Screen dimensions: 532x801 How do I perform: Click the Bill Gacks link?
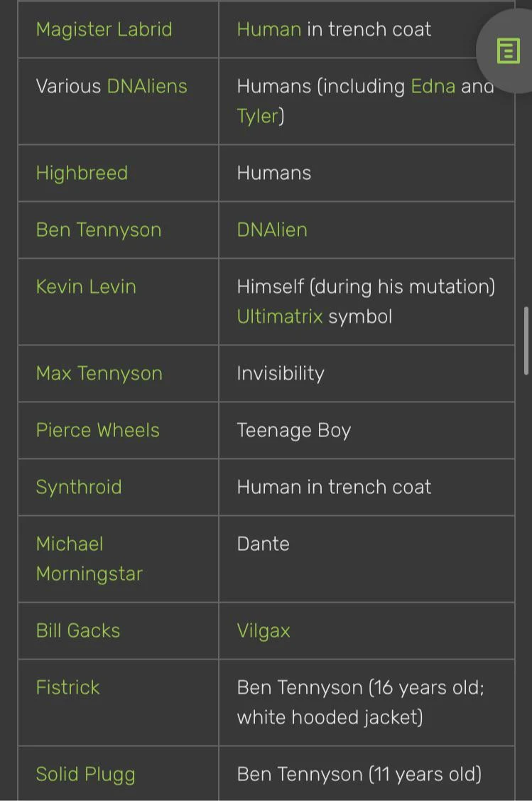pyautogui.click(x=78, y=630)
